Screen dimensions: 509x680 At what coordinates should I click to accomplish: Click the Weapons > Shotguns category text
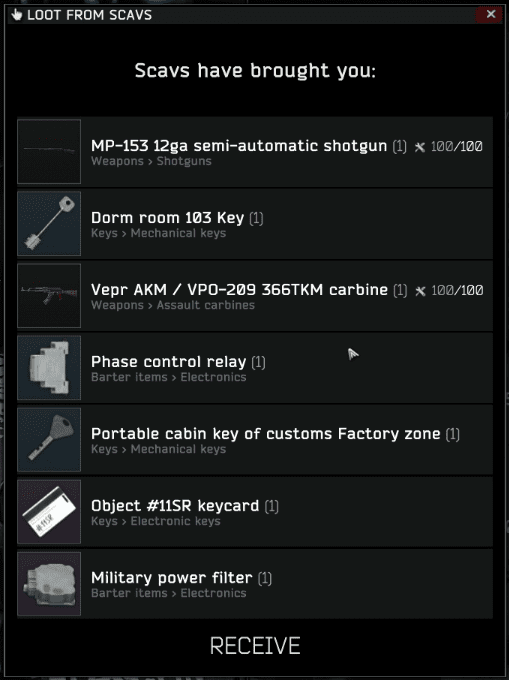(x=151, y=161)
